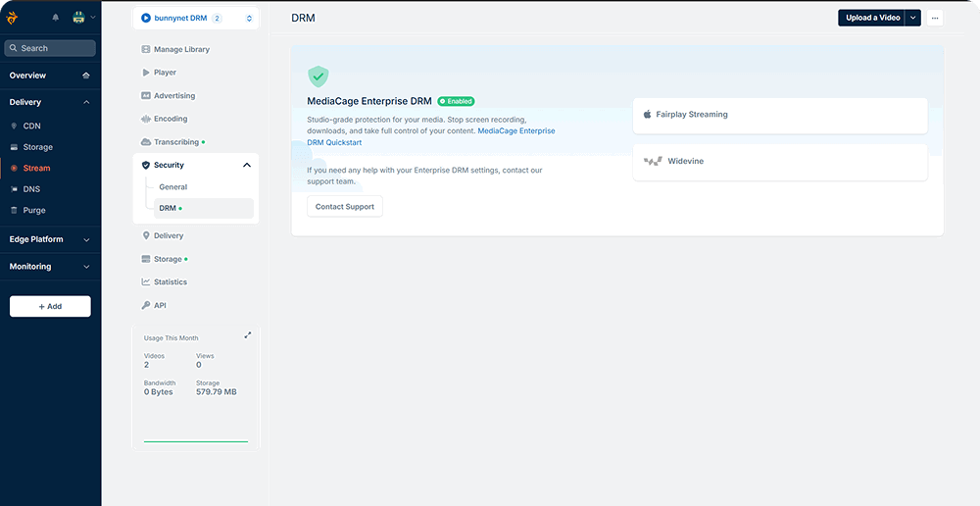
Task: Open the Widevine card
Action: click(780, 162)
